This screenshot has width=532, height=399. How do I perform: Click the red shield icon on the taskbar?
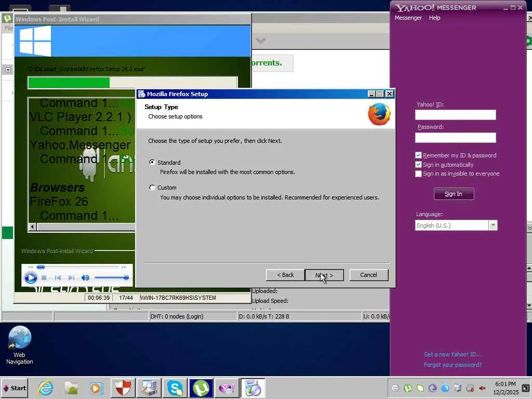(x=123, y=388)
